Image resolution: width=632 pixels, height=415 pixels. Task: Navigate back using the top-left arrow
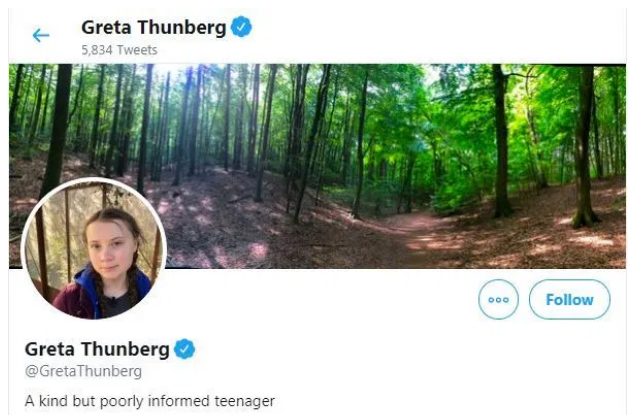point(41,35)
